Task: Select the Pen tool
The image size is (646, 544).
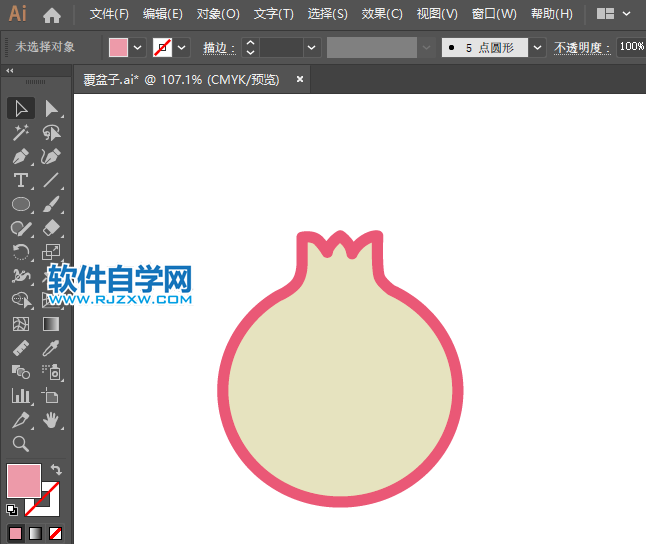Action: [21, 157]
